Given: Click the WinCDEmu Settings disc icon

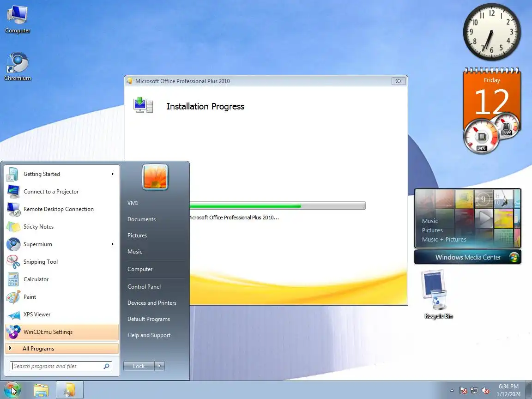Looking at the screenshot, I should pyautogui.click(x=13, y=332).
